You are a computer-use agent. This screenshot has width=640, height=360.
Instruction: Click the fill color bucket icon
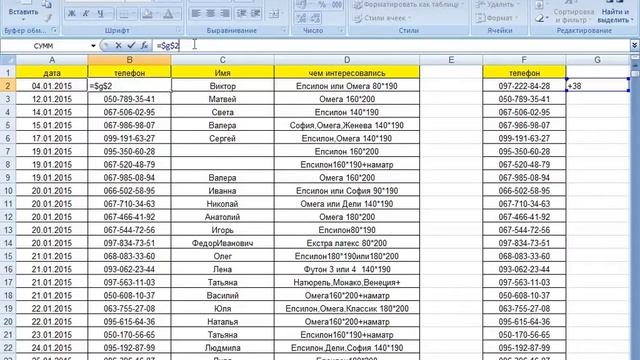pyautogui.click(x=148, y=14)
